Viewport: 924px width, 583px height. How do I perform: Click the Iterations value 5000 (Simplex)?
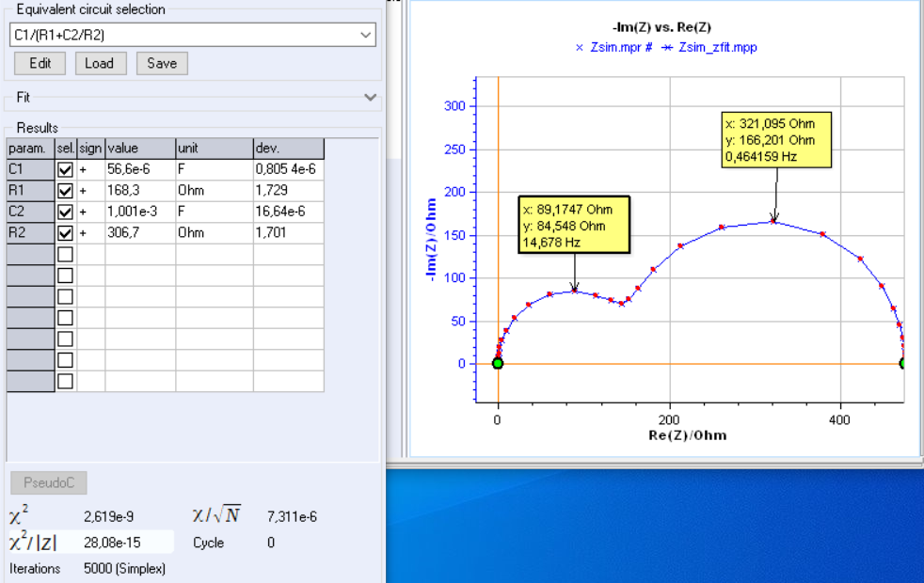[x=124, y=569]
